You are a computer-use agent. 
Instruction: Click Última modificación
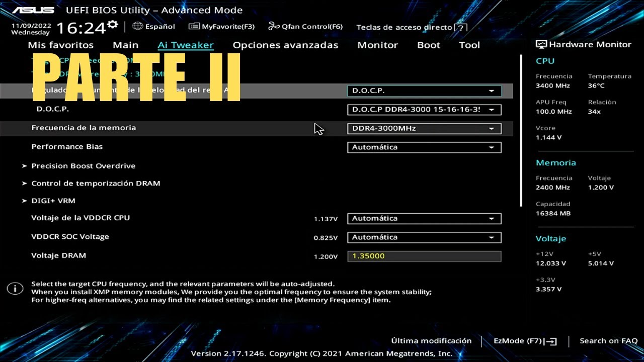(431, 341)
